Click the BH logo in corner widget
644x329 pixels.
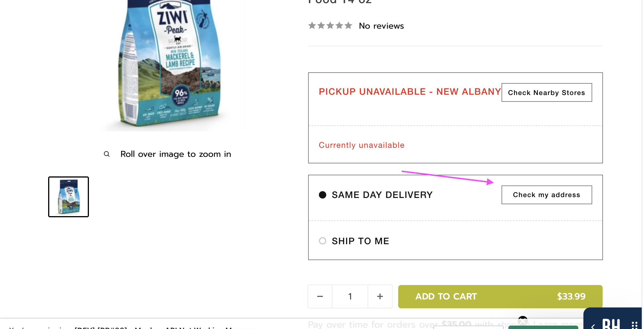611,324
